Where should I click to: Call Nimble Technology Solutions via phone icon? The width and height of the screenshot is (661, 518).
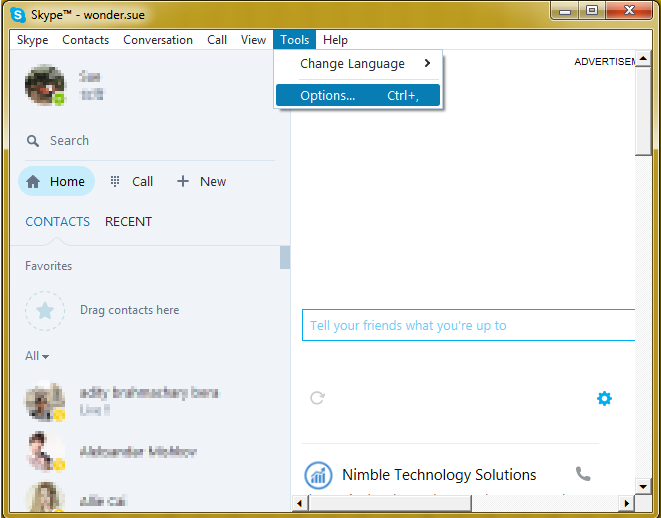pyautogui.click(x=583, y=474)
